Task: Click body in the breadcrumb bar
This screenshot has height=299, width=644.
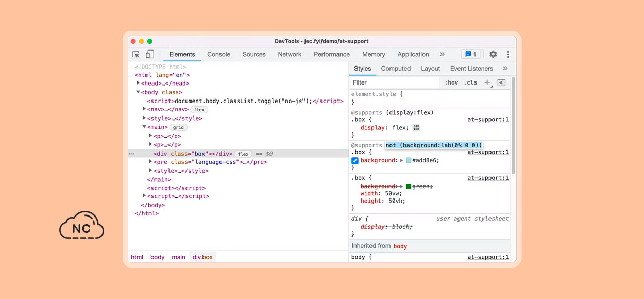Action: (158, 257)
